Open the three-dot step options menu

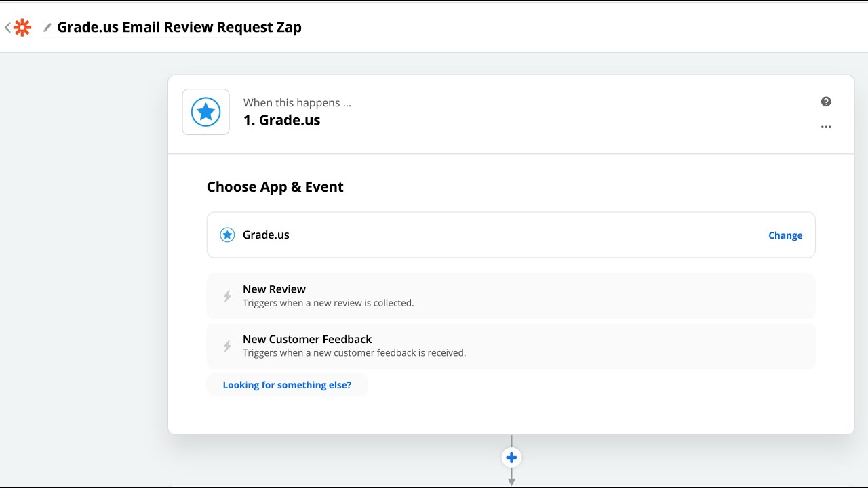point(826,127)
